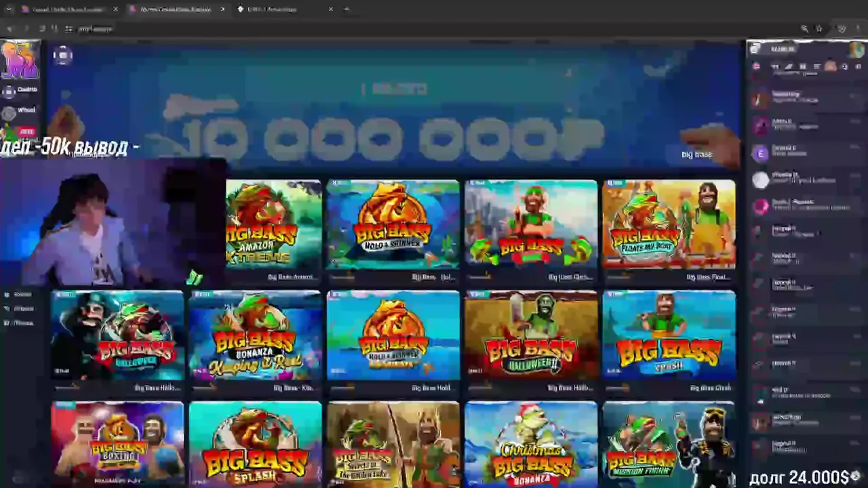This screenshot has width=868, height=488.
Task: Open chat user avatar with white circle
Action: pos(760,180)
